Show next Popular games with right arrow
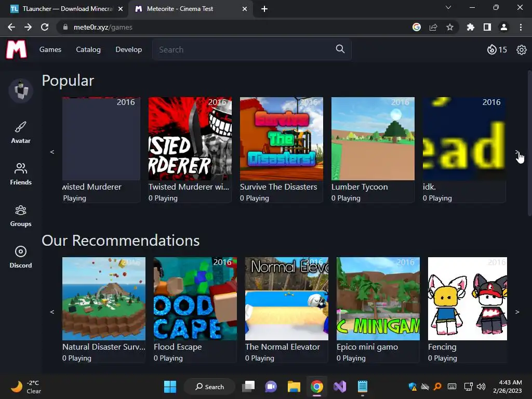 [517, 152]
